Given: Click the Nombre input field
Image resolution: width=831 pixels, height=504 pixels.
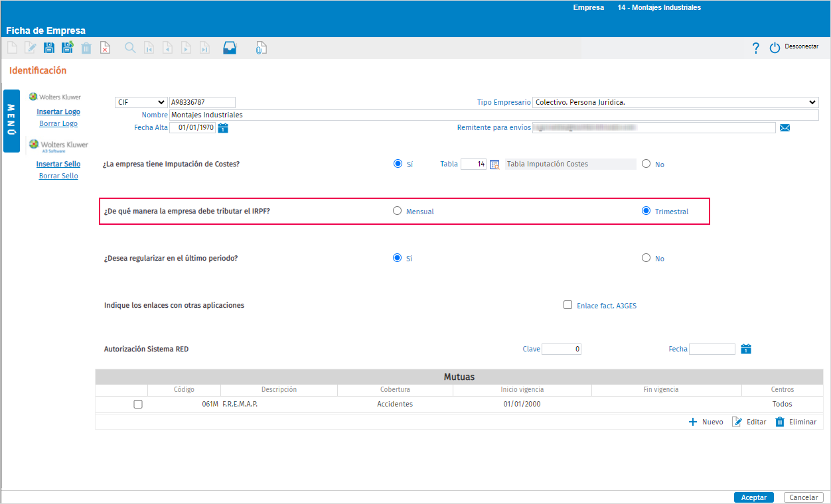Looking at the screenshot, I should [x=494, y=115].
